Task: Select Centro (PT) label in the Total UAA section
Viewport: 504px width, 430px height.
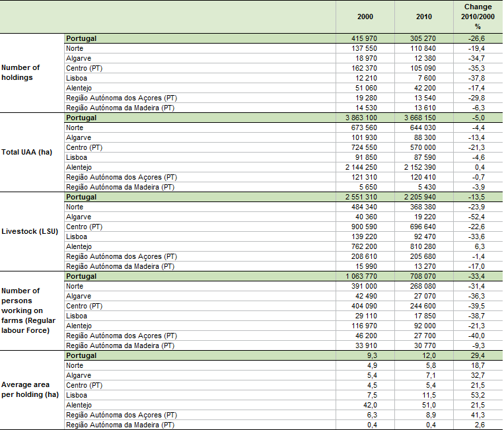Action: point(84,147)
